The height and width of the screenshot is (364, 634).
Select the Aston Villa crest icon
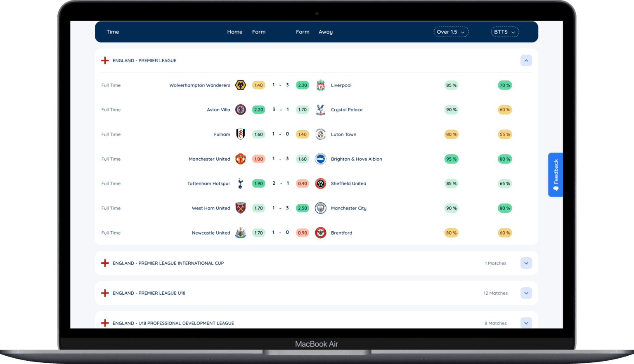pyautogui.click(x=241, y=110)
